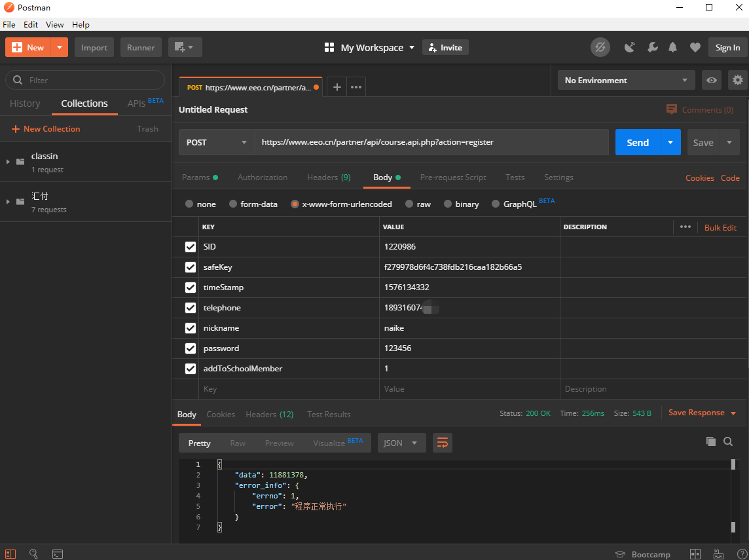This screenshot has width=749, height=560.
Task: Search within the response body
Action: (x=728, y=441)
